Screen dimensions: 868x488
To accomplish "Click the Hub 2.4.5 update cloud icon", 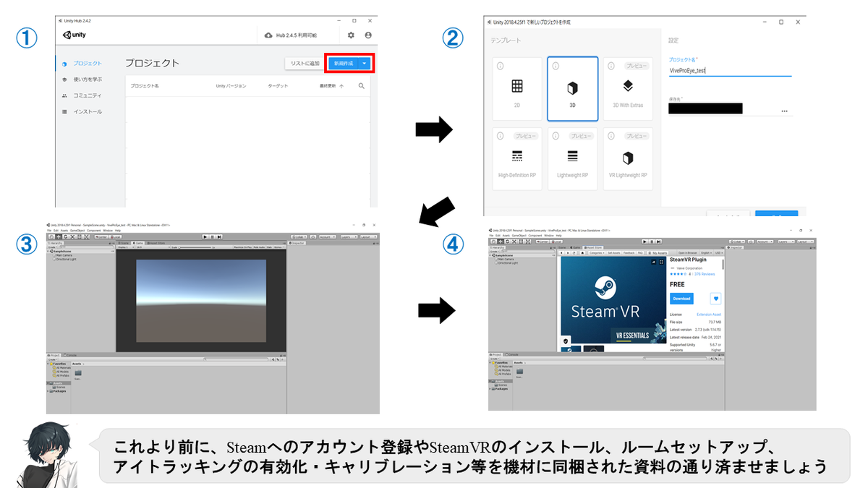I will (269, 35).
